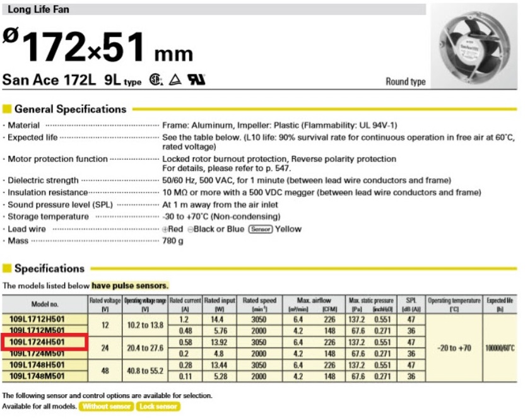Click the 780 g mass value
Viewport: 530px width, 420px height.
coord(173,241)
